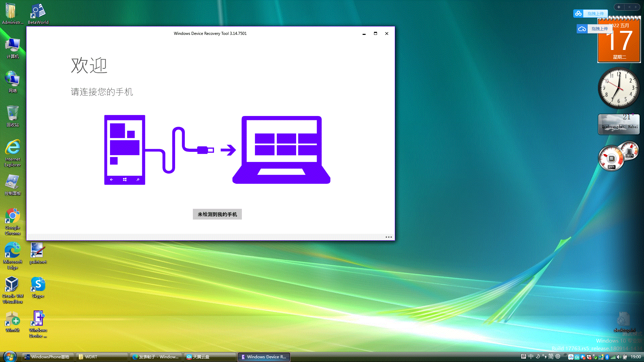
Task: Open the three-dots more options menu
Action: (x=388, y=237)
